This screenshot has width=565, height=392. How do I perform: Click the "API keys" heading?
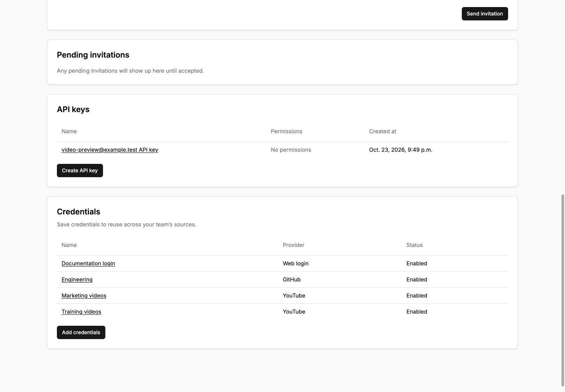[x=73, y=109]
